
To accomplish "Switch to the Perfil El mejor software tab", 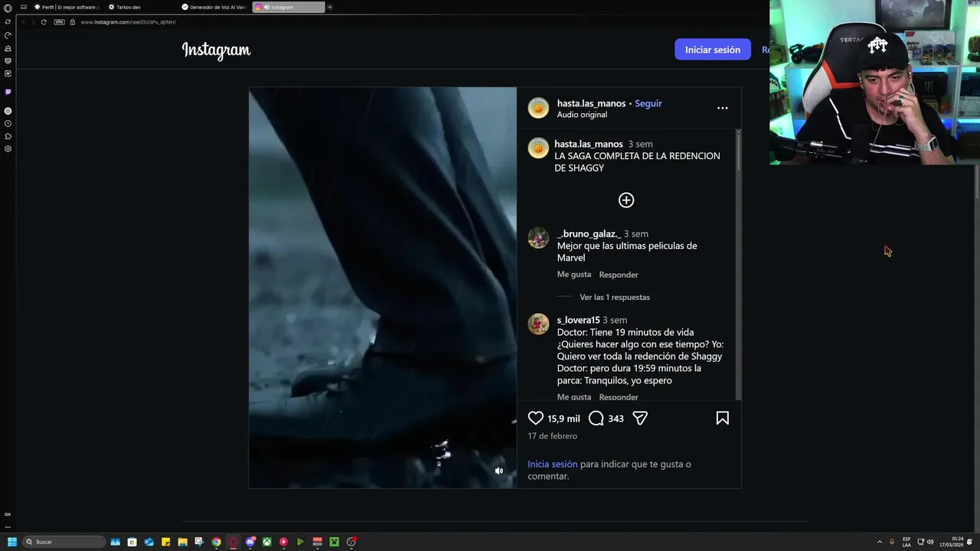I will pos(66,7).
